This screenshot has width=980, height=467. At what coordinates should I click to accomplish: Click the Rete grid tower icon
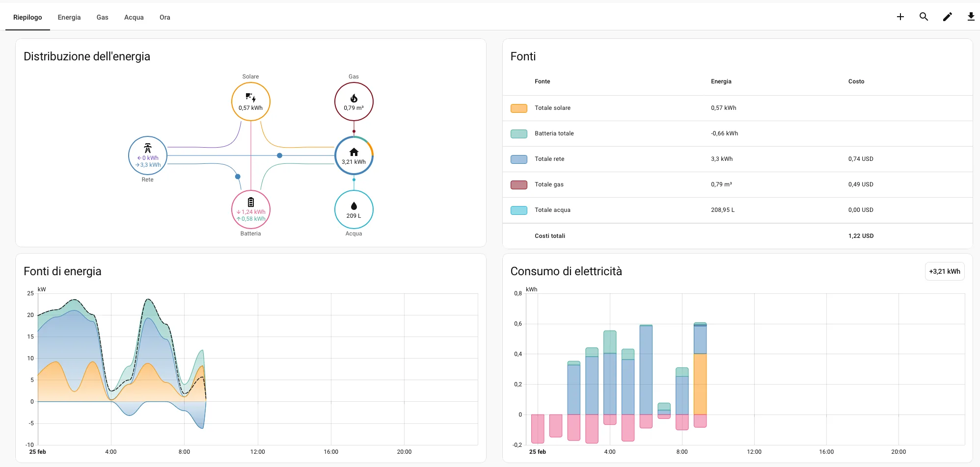[147, 156]
